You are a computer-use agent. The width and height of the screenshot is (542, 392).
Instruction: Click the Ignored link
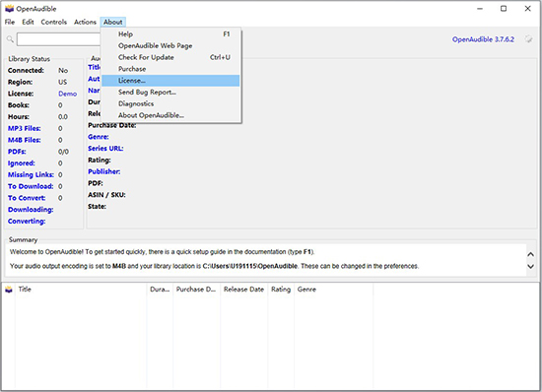[22, 163]
